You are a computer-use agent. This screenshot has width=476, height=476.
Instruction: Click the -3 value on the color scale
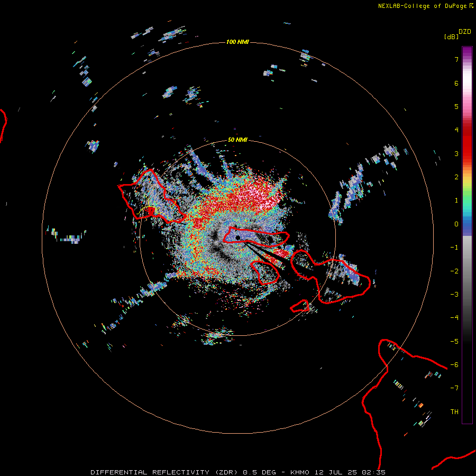click(x=454, y=295)
